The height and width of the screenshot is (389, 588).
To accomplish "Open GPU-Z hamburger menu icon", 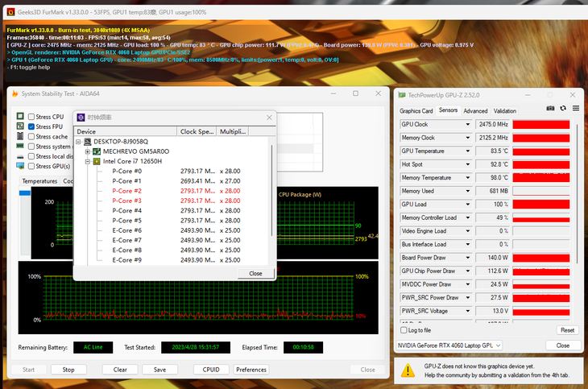I will (x=576, y=108).
